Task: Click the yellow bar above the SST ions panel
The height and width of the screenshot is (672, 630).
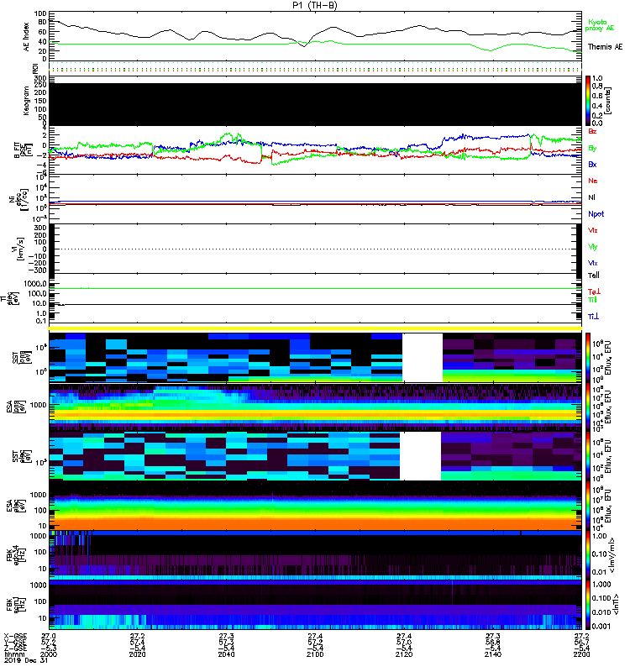Action: click(316, 328)
